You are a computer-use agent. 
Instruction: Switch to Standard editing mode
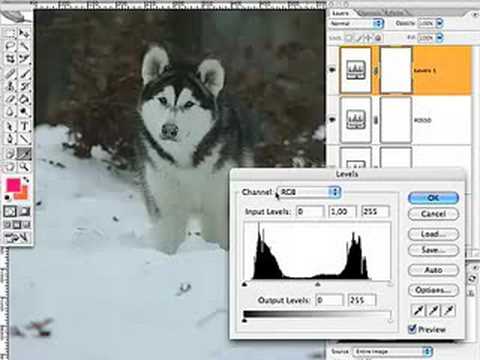[x=10, y=211]
